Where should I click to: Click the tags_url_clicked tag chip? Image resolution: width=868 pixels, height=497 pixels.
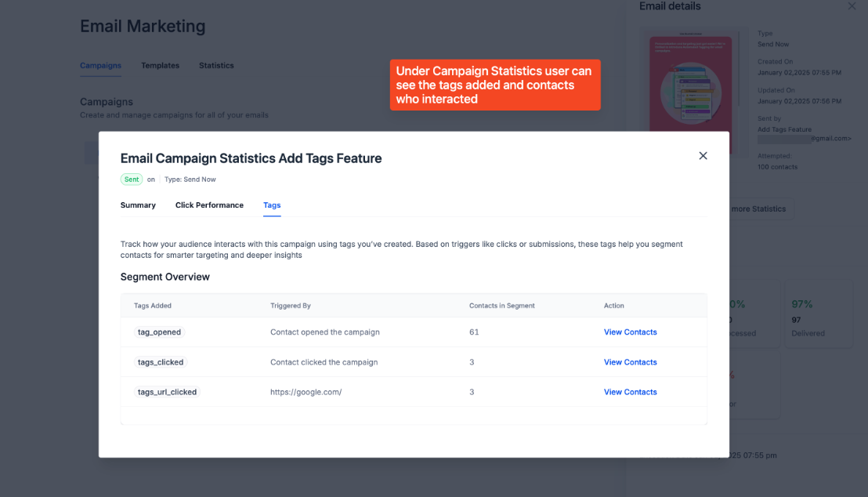click(x=167, y=392)
